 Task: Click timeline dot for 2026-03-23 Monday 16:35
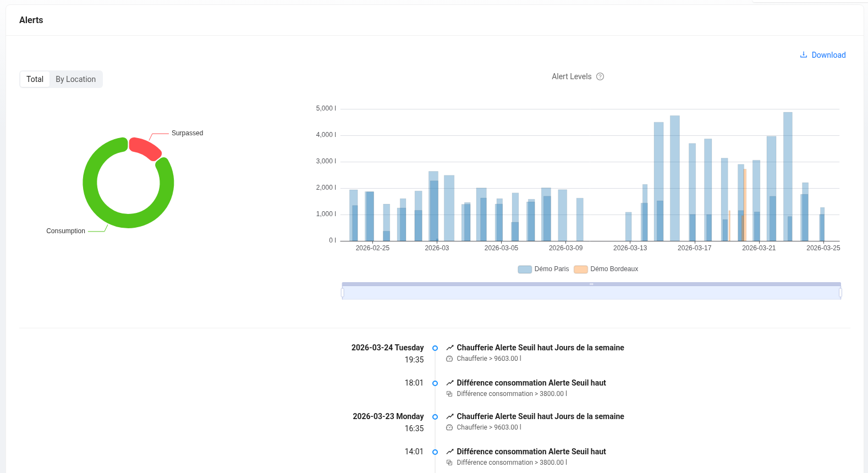click(435, 417)
